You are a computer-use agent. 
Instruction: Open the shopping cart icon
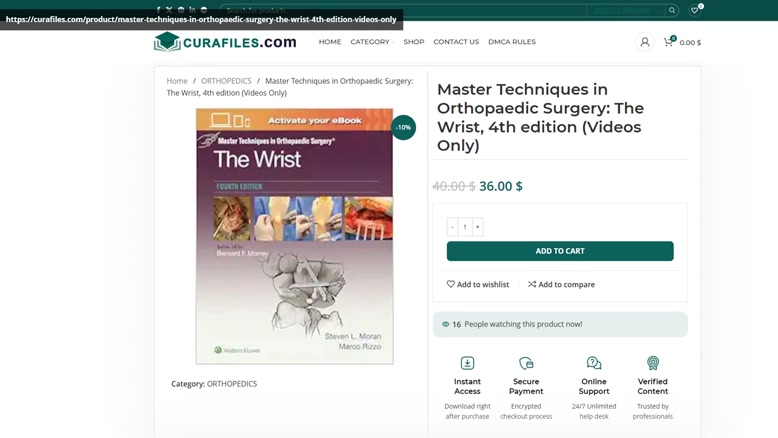[669, 42]
